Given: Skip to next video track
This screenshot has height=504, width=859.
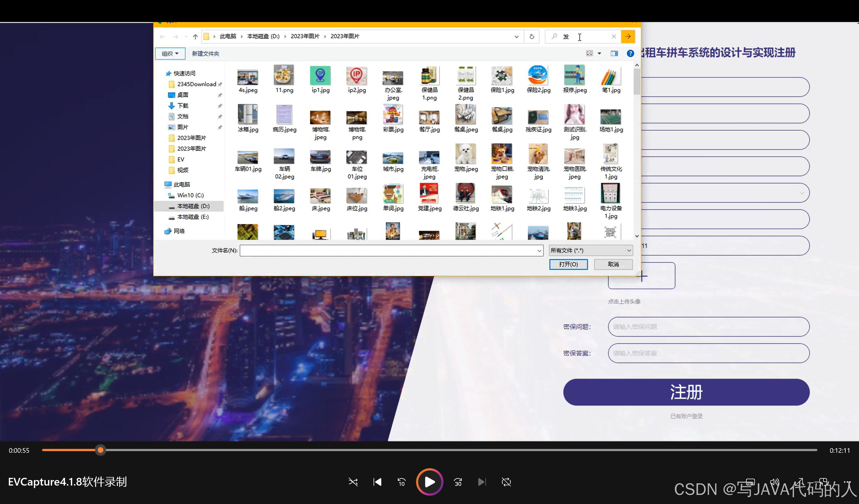Looking at the screenshot, I should (x=482, y=482).
